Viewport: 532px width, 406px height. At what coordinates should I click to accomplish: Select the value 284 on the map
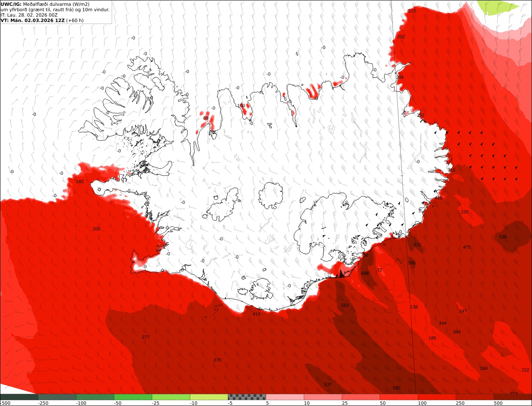(x=484, y=368)
